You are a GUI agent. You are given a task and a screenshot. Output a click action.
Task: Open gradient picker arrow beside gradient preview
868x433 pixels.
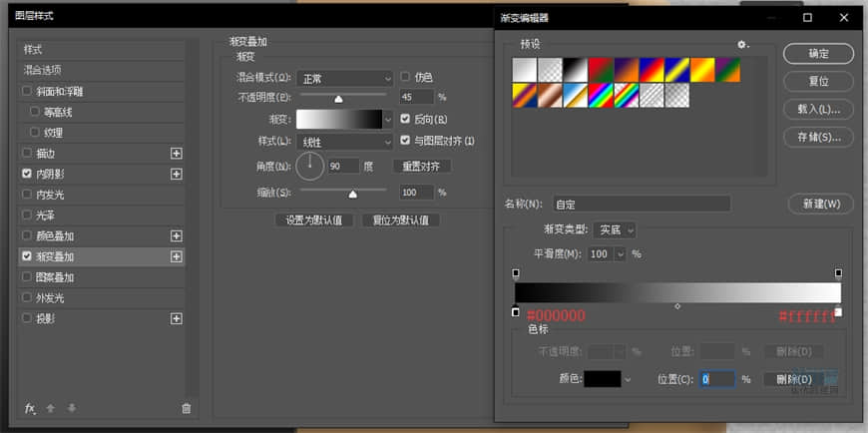pos(388,119)
